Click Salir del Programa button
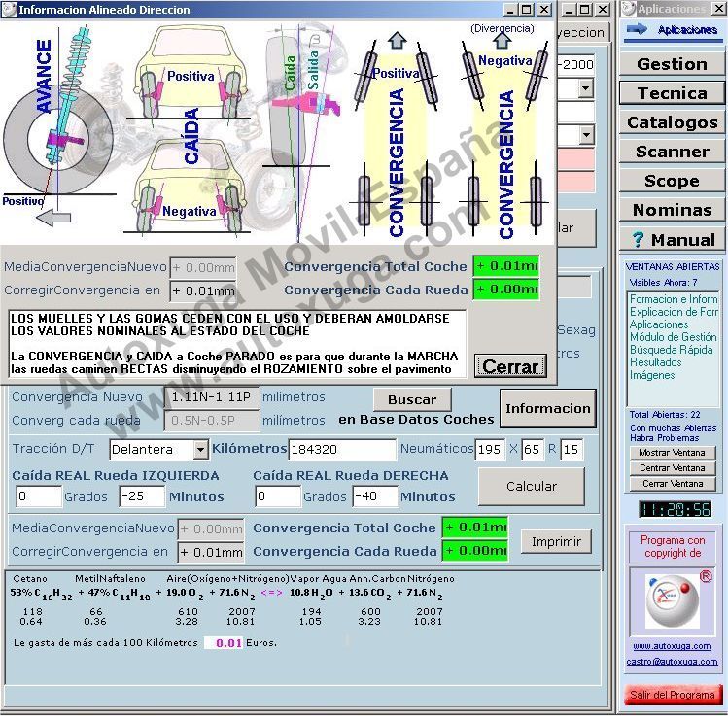The height and width of the screenshot is (716, 728). (x=673, y=695)
